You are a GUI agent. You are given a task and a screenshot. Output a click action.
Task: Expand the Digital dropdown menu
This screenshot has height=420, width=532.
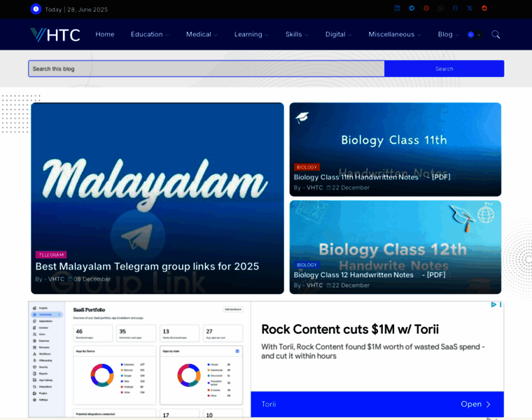pyautogui.click(x=338, y=34)
